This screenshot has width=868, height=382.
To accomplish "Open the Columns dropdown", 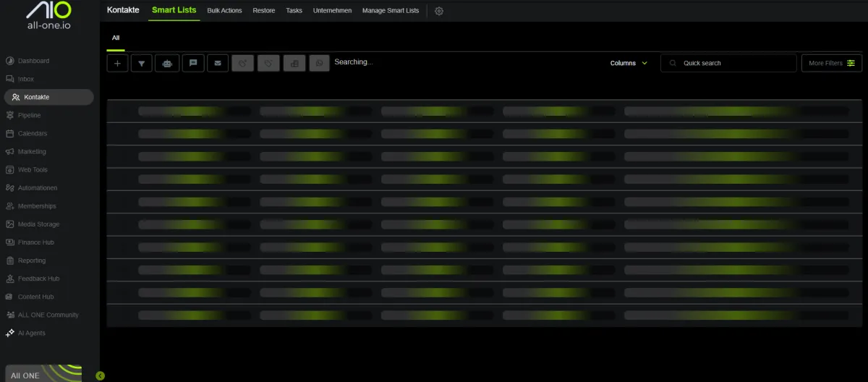I will (x=629, y=63).
